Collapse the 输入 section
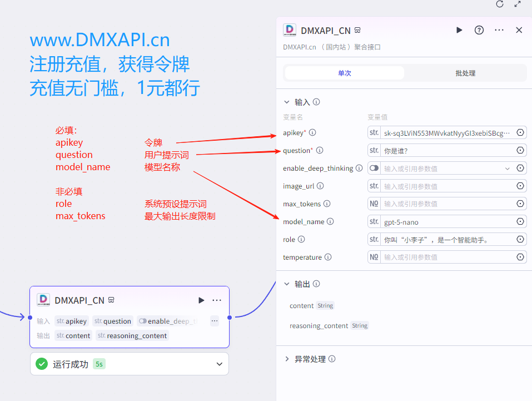Screen dimensions: 532x401 pyautogui.click(x=287, y=102)
